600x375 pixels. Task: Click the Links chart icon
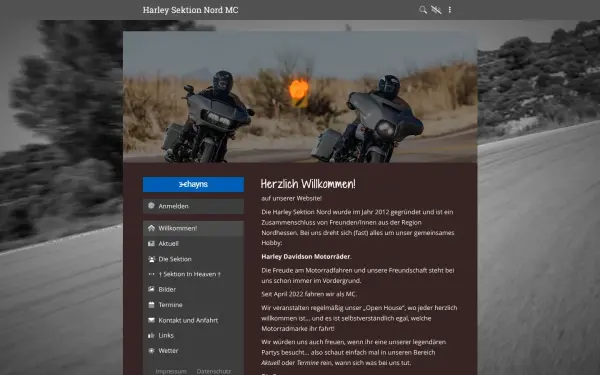point(151,335)
